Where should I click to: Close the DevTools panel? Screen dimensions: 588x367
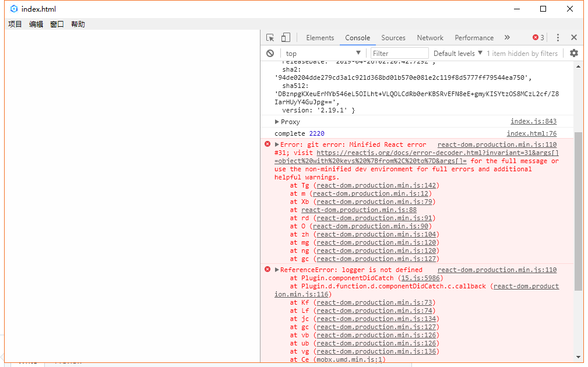pos(574,37)
